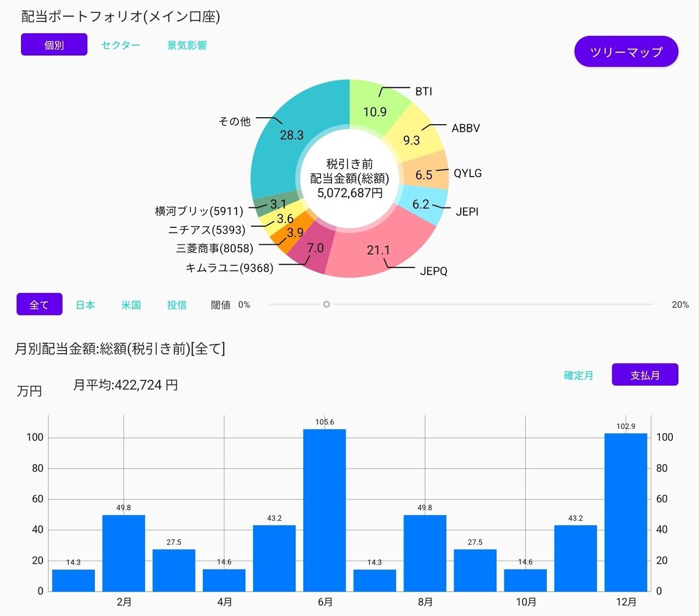Viewport: 699px width, 616px height.
Task: Select the 個別 tab
Action: tap(54, 45)
